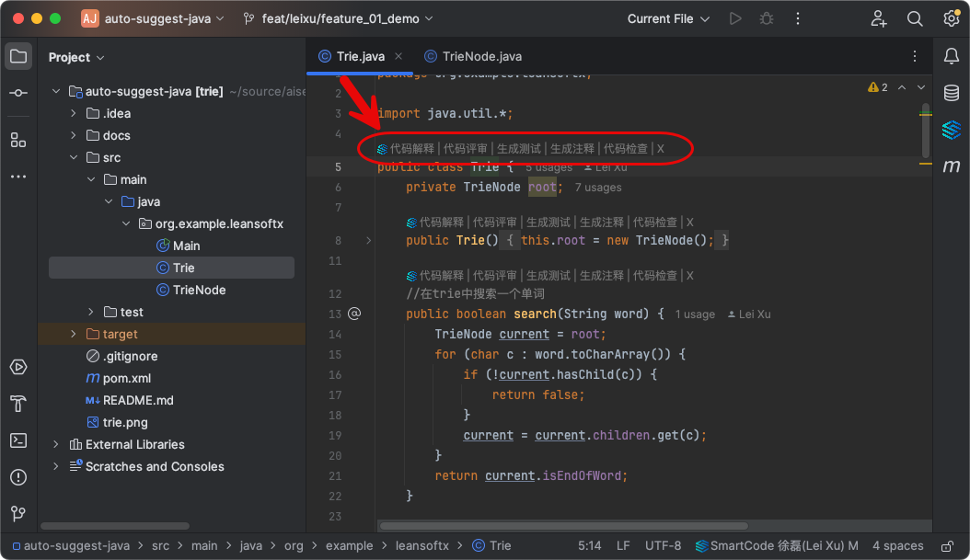This screenshot has width=970, height=560.
Task: Toggle read-only lock in status bar
Action: click(x=947, y=546)
